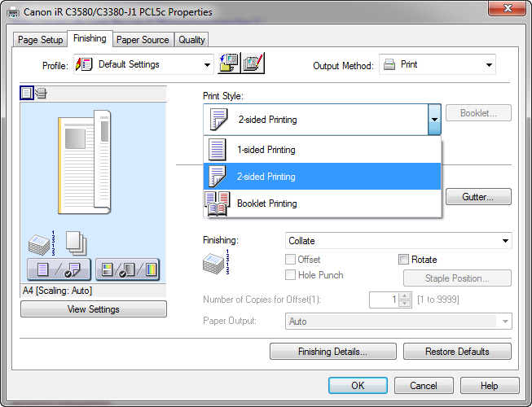Open the Page Setup tab
Image resolution: width=532 pixels, height=407 pixels.
point(41,40)
